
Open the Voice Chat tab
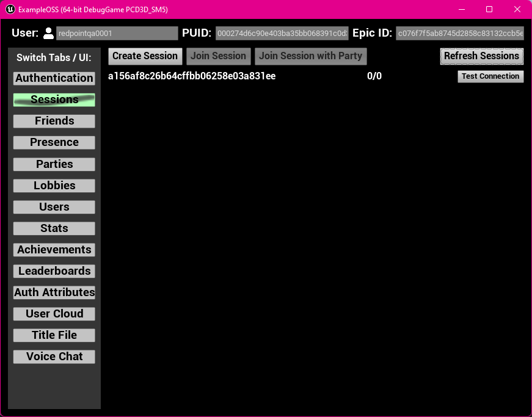pyautogui.click(x=54, y=356)
